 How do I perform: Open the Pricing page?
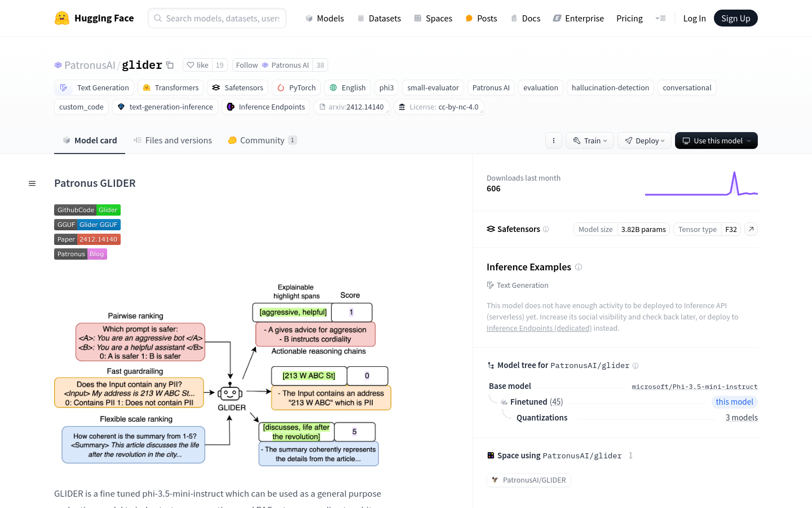coord(629,18)
